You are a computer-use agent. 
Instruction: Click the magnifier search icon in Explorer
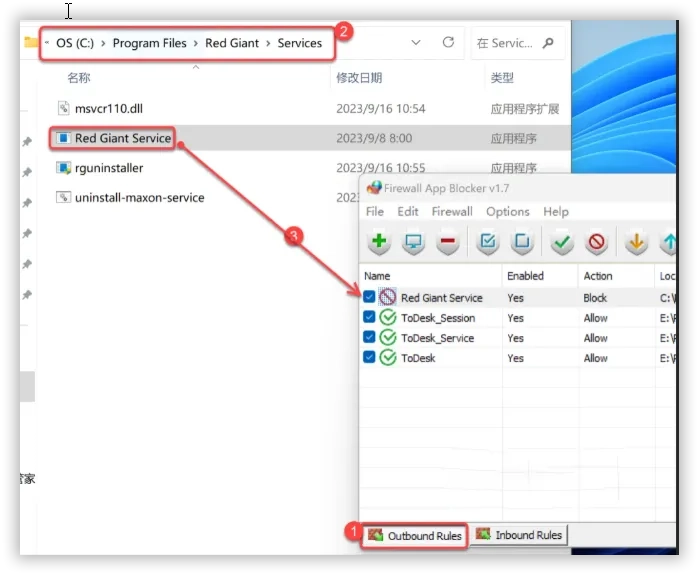tap(548, 43)
